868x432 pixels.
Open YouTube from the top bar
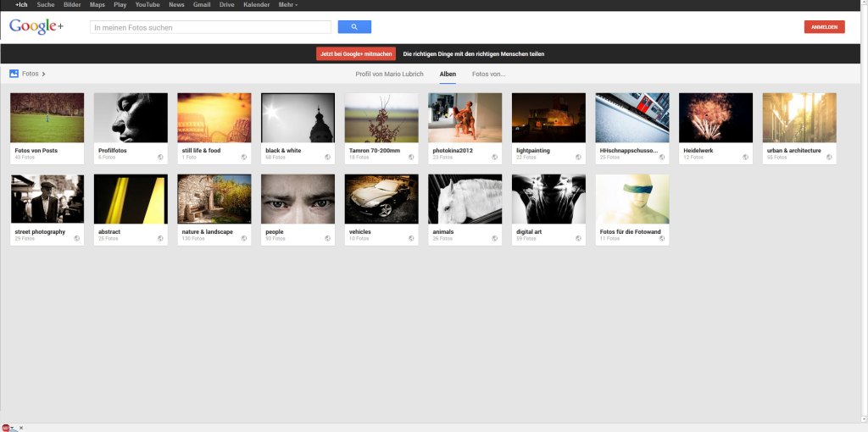(x=147, y=5)
